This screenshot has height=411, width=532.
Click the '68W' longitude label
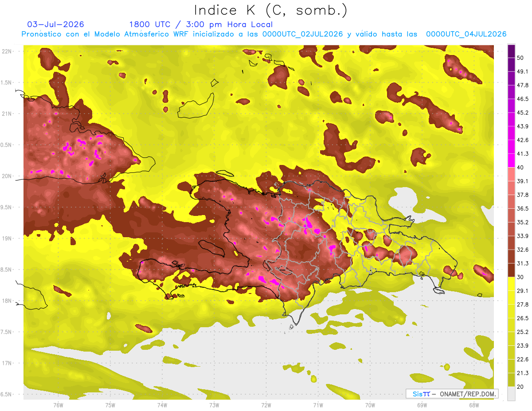coord(474,405)
